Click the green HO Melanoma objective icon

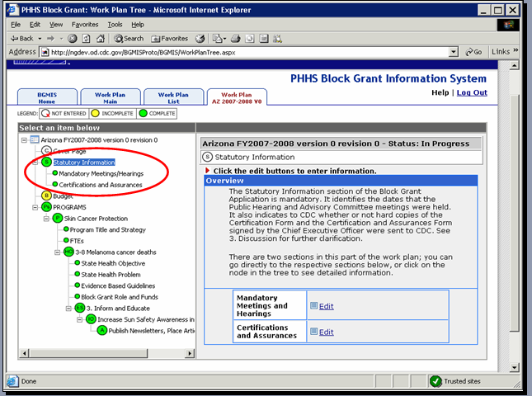tap(69, 252)
